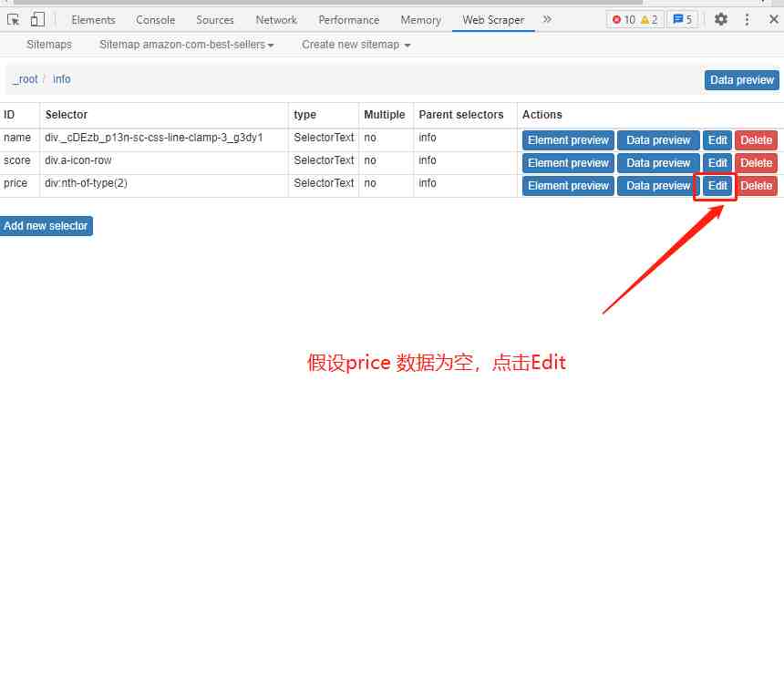This screenshot has width=784, height=679.
Task: Delete the price selector
Action: 756,186
